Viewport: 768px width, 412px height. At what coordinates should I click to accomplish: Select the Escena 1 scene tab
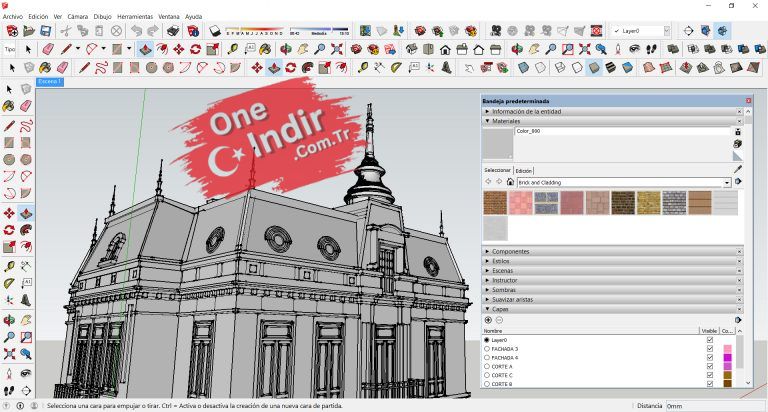50,82
